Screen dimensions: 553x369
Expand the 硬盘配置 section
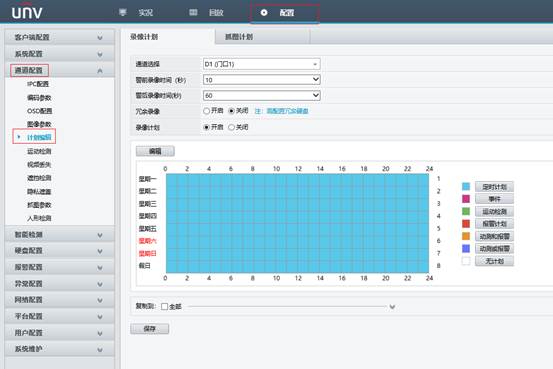60,251
